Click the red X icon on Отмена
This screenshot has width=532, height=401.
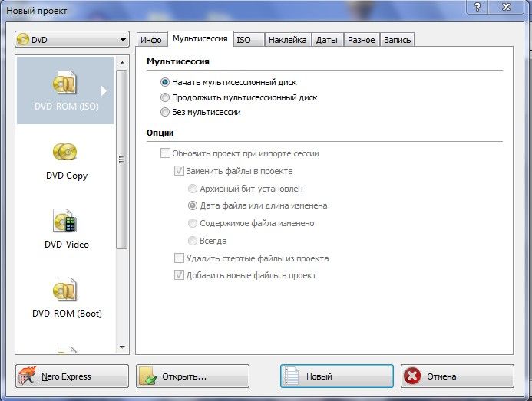pyautogui.click(x=412, y=376)
